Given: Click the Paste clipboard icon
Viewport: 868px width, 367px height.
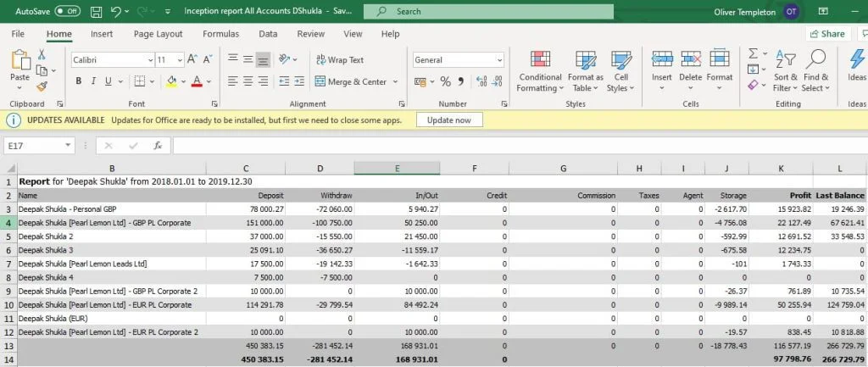Looking at the screenshot, I should pos(20,60).
